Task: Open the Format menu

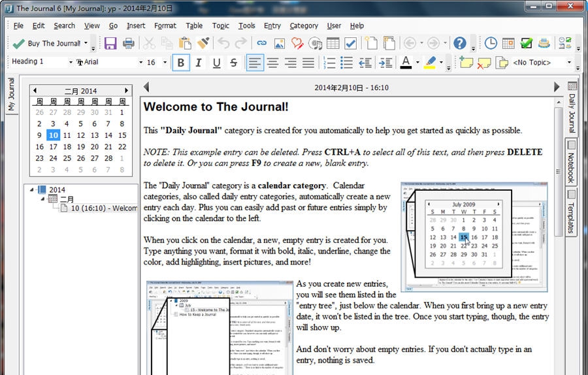Action: tap(165, 25)
